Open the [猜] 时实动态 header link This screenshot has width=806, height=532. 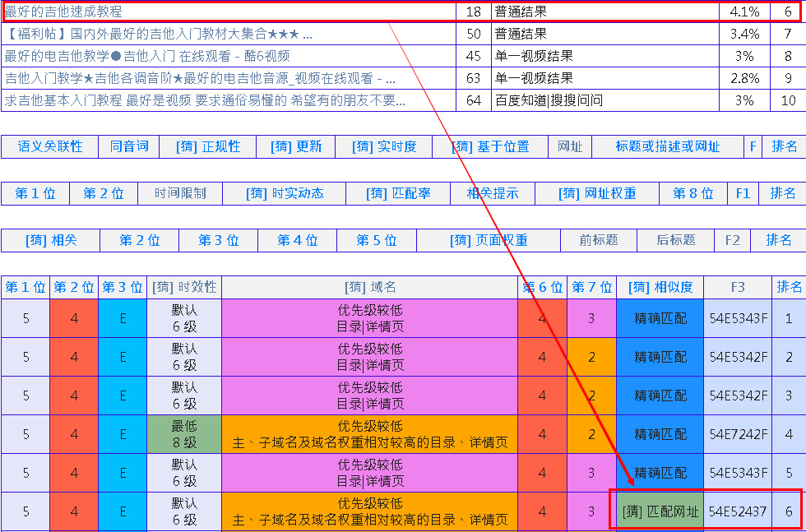[x=285, y=193]
